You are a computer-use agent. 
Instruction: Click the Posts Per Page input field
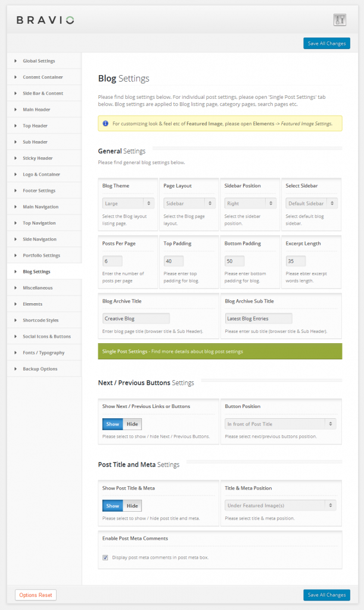(x=113, y=261)
